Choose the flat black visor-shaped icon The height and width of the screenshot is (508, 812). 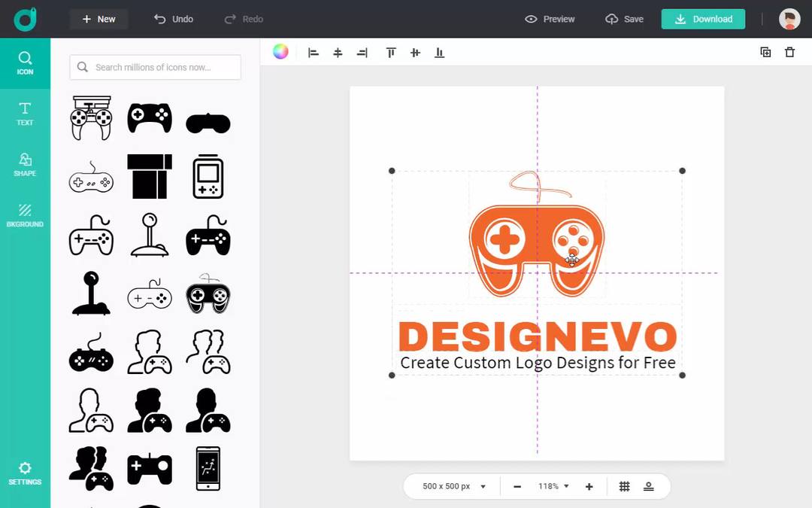click(208, 123)
